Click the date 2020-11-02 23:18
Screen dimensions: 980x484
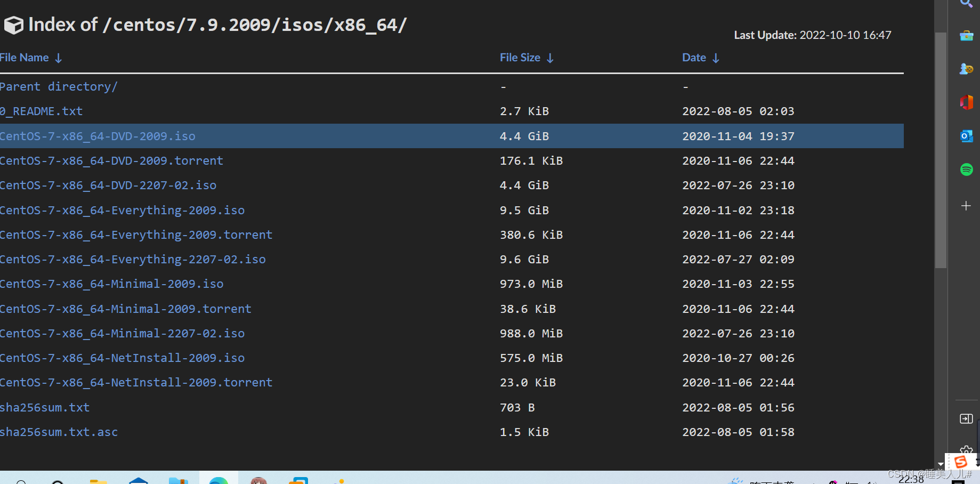click(738, 210)
